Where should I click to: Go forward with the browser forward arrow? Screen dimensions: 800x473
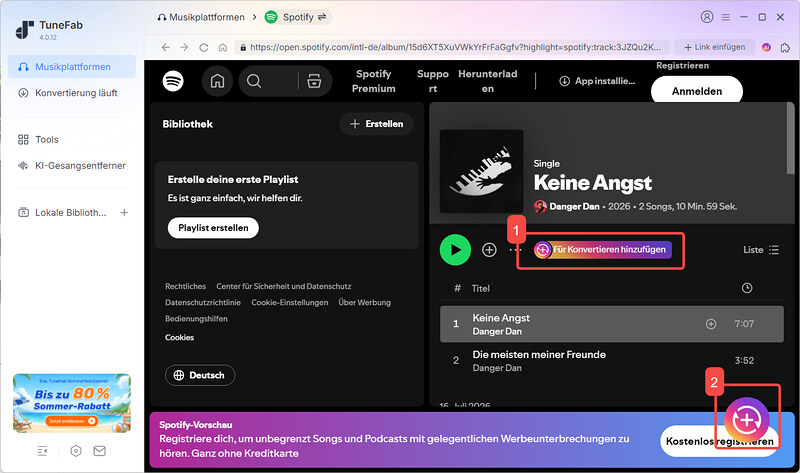click(184, 47)
